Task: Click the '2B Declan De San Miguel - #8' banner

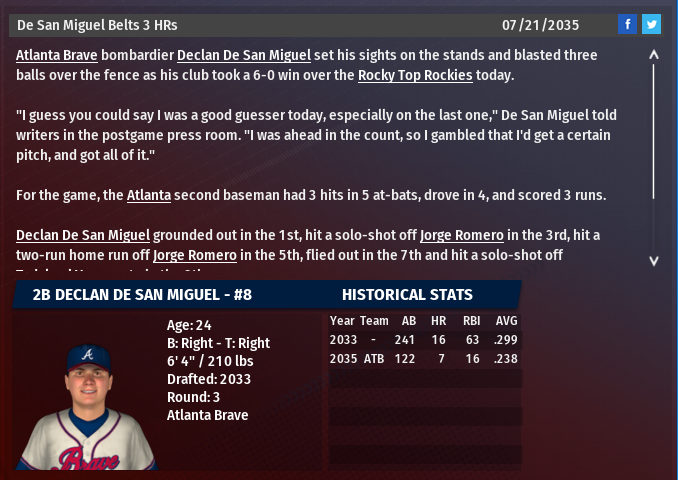Action: tap(142, 295)
